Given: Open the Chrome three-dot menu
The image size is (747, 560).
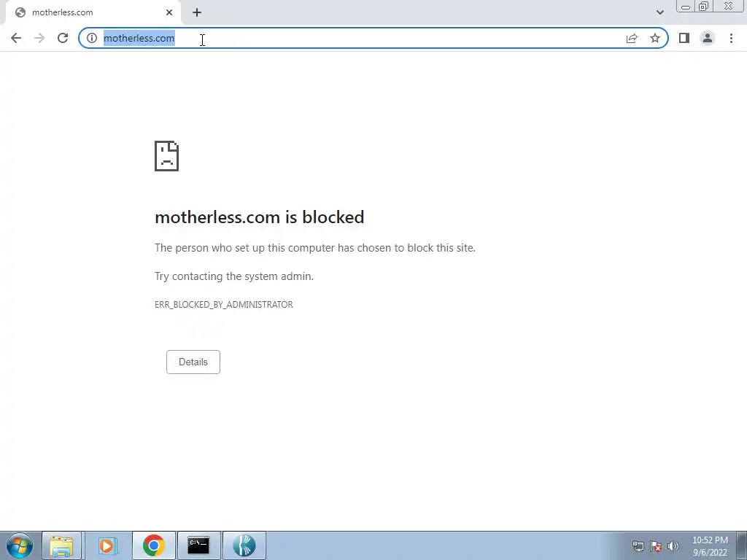Looking at the screenshot, I should click(731, 38).
